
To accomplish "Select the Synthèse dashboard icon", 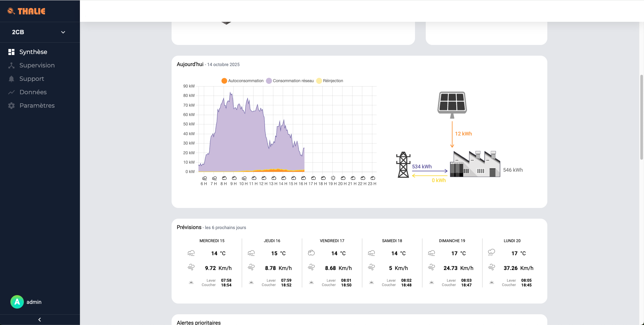I will 11,52.
